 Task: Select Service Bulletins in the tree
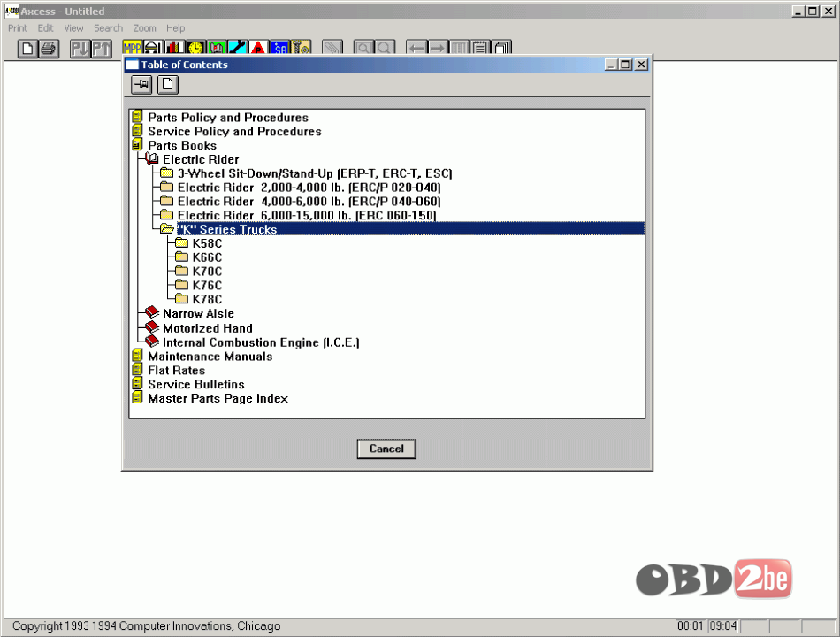[196, 385]
